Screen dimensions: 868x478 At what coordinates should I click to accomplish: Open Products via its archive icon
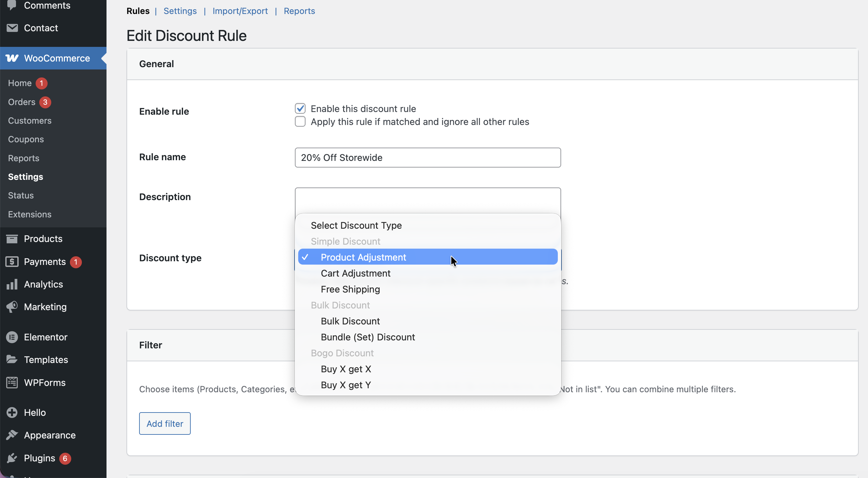(x=12, y=239)
